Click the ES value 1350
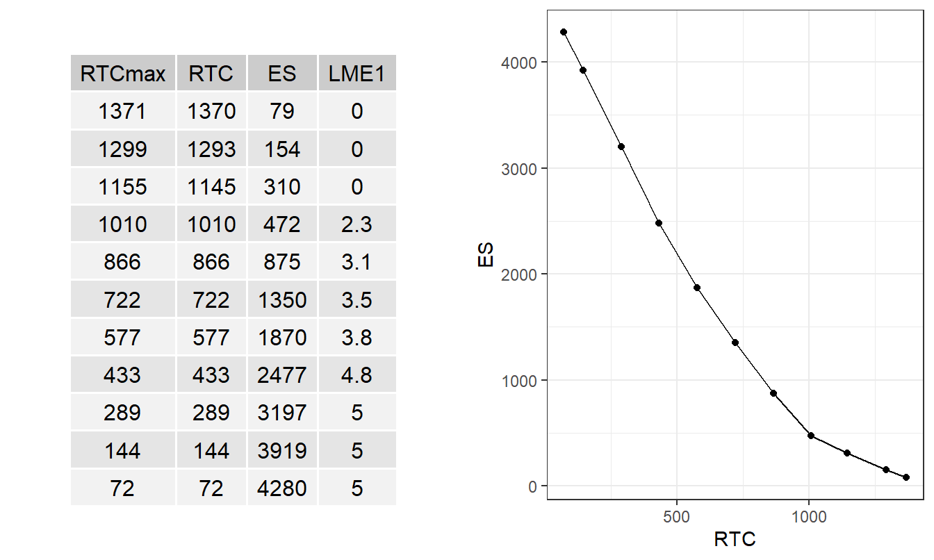The image size is (934, 560). coord(282,299)
